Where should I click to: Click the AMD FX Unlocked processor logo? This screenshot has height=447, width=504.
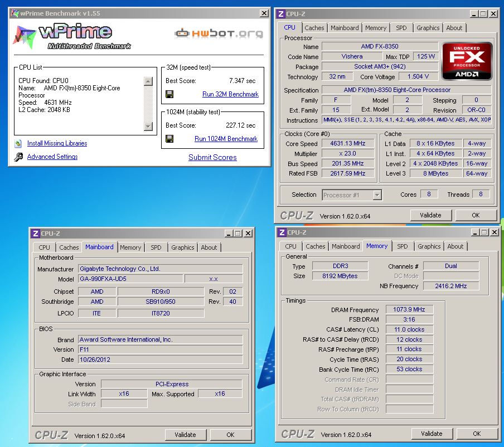click(467, 61)
